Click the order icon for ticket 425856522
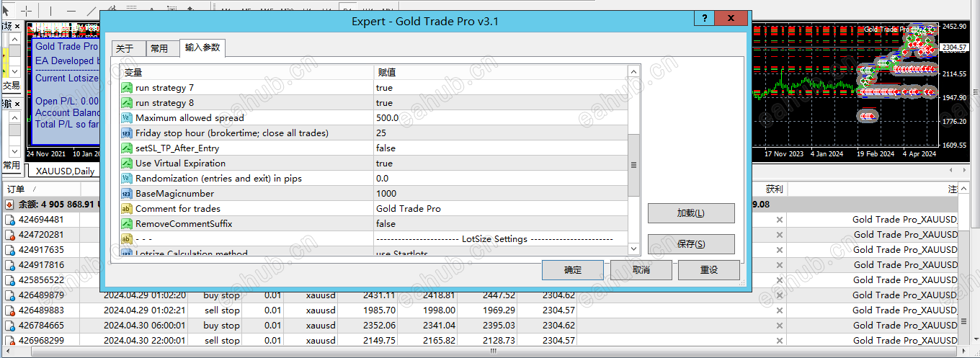 click(x=10, y=280)
